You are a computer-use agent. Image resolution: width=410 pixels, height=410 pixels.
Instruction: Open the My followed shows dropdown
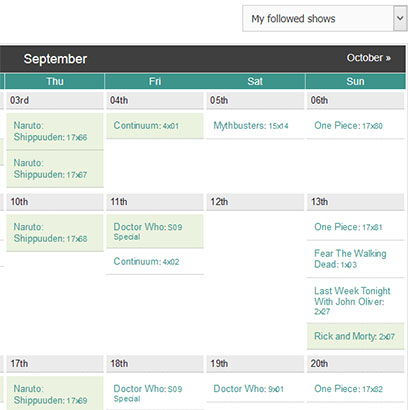[325, 19]
